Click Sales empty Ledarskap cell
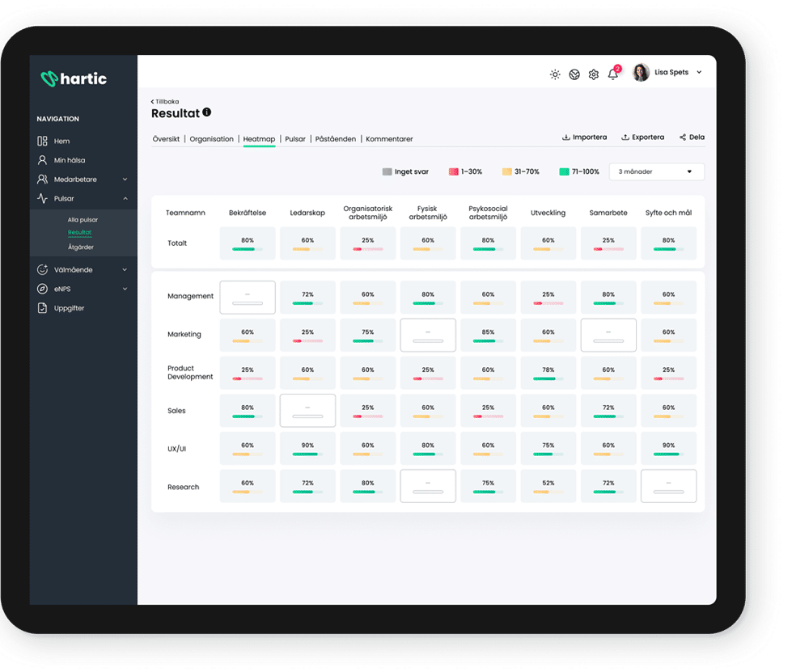 pyautogui.click(x=307, y=410)
